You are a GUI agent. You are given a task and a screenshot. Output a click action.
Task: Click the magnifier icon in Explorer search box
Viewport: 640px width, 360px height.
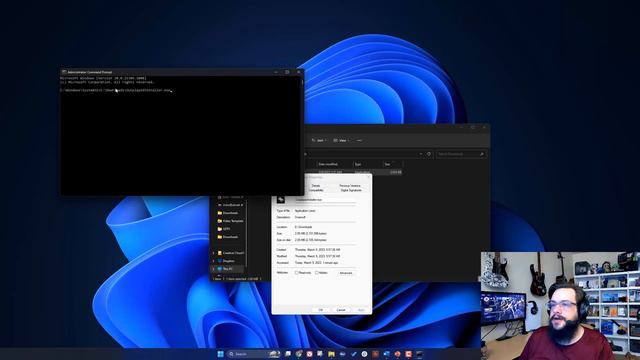[x=482, y=154]
